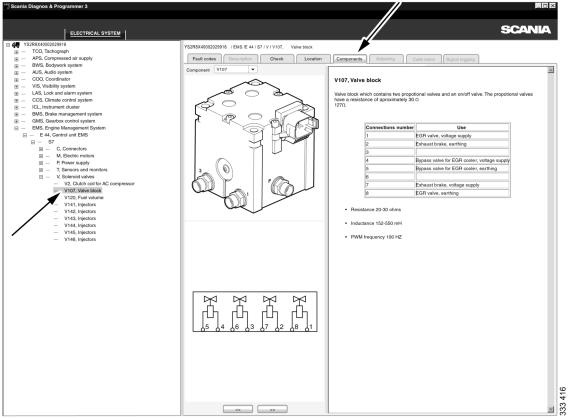Image resolution: width=568 pixels, height=418 pixels.
Task: Expand ICL, Instrument cluster node
Action: pyautogui.click(x=16, y=107)
